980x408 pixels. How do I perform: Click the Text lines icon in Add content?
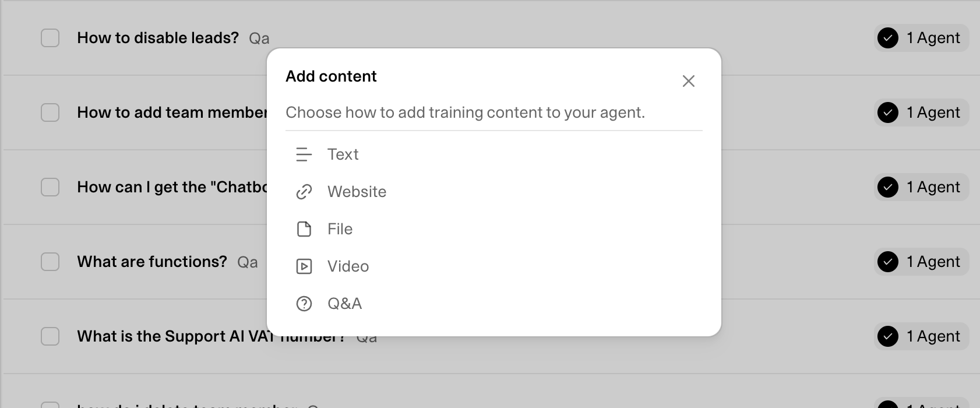304,154
